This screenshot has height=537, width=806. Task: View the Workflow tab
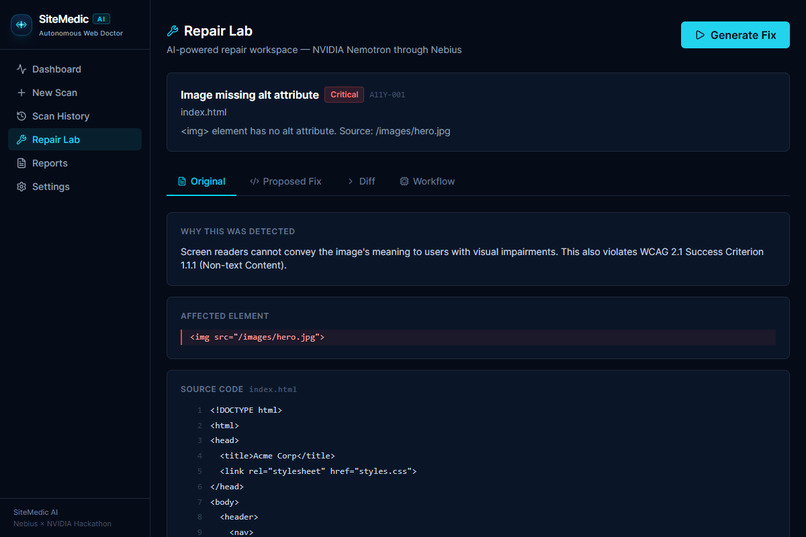click(x=427, y=181)
